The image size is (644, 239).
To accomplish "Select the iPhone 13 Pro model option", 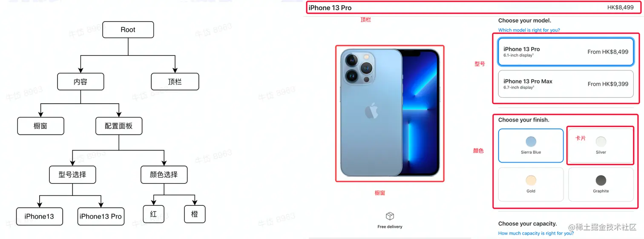I will (x=566, y=52).
